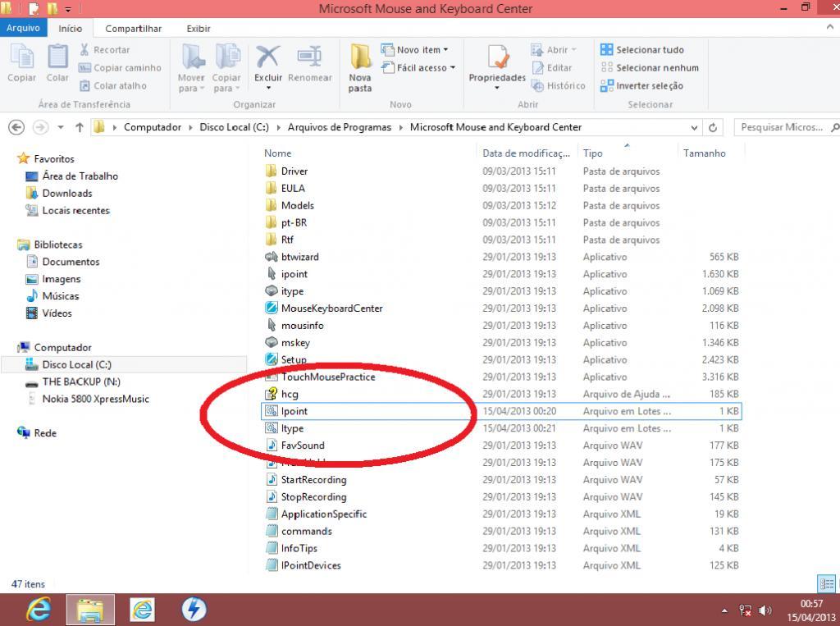Open Propriedades of the selected item
This screenshot has height=626, width=840.
tap(497, 66)
